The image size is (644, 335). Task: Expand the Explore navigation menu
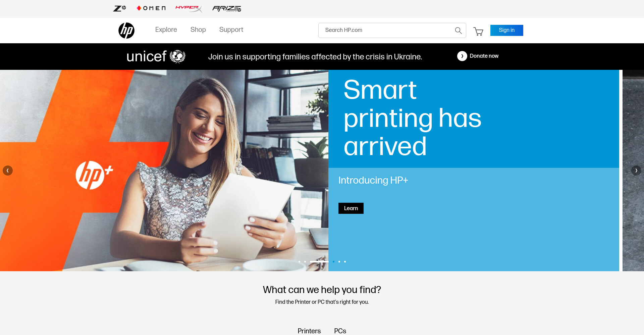pyautogui.click(x=166, y=30)
